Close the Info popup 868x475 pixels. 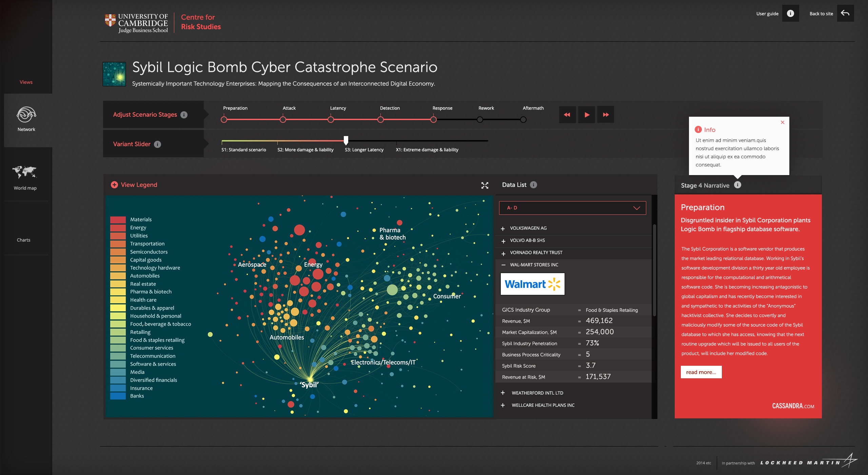(783, 122)
